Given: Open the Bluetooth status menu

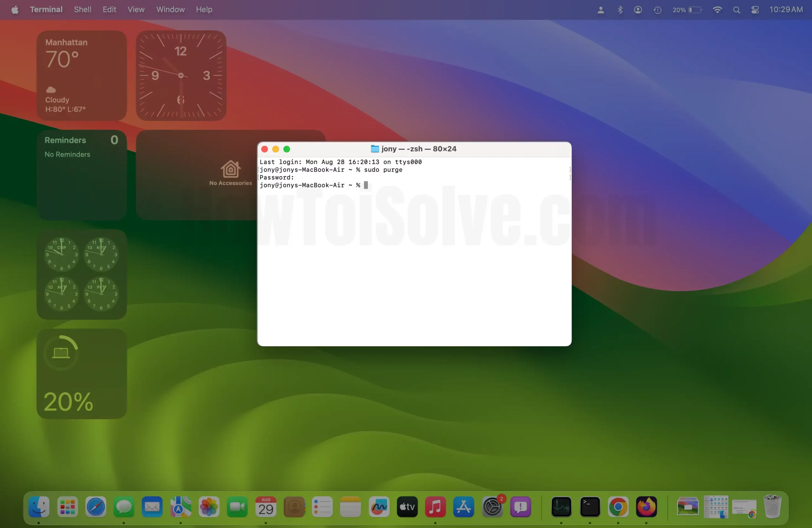Looking at the screenshot, I should coord(620,10).
